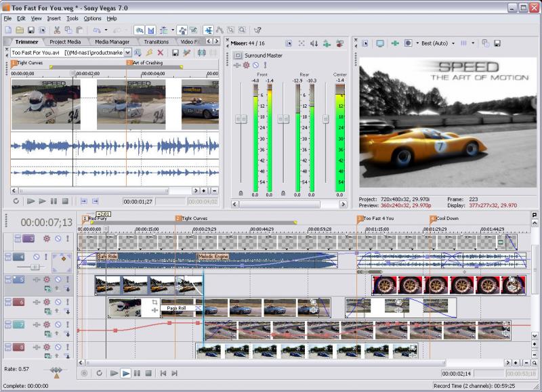Open Undo history dropdown arrow

(x=106, y=30)
